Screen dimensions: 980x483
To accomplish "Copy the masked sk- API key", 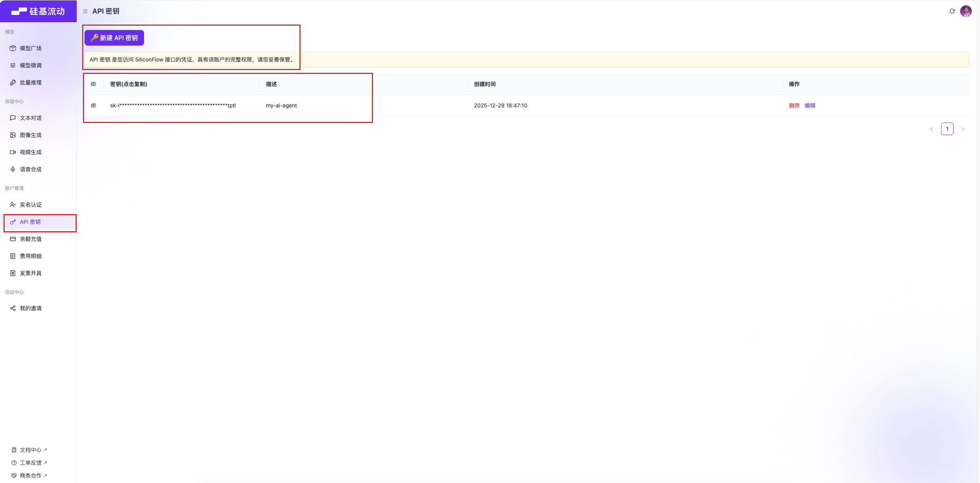I will point(173,105).
